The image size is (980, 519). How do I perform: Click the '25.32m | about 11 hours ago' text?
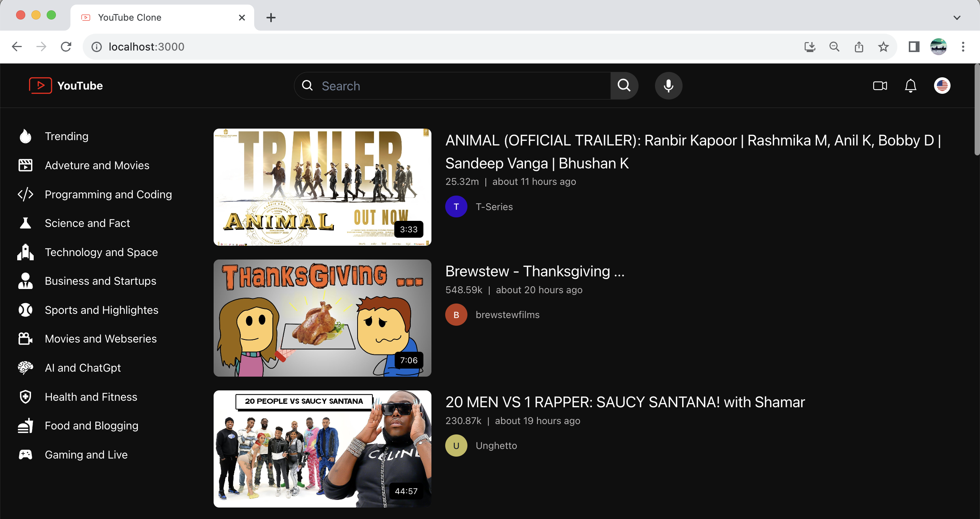coord(511,182)
